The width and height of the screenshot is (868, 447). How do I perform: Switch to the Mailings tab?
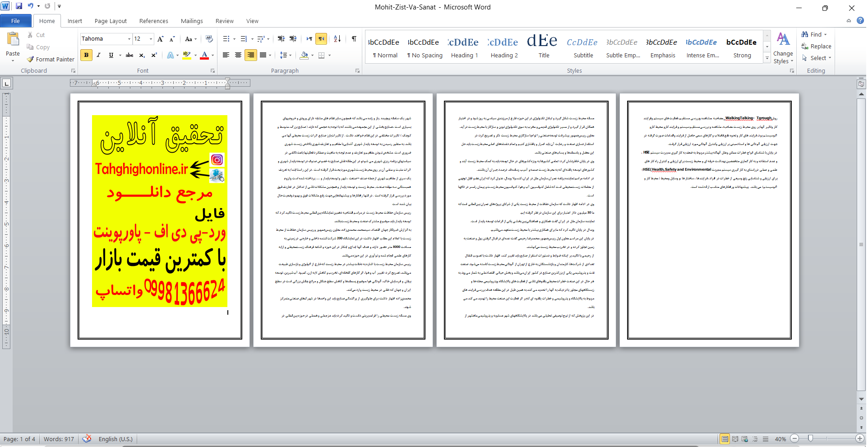click(192, 21)
